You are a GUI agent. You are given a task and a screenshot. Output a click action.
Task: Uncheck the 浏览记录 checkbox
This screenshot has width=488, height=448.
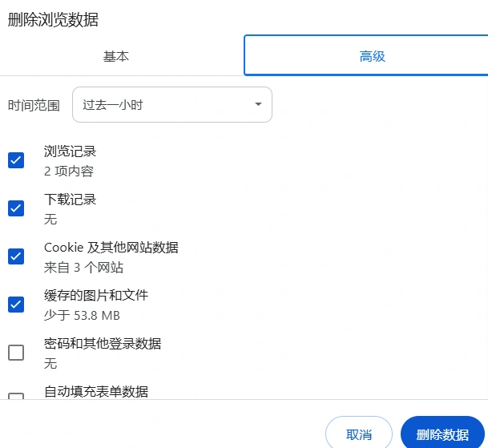coord(16,160)
